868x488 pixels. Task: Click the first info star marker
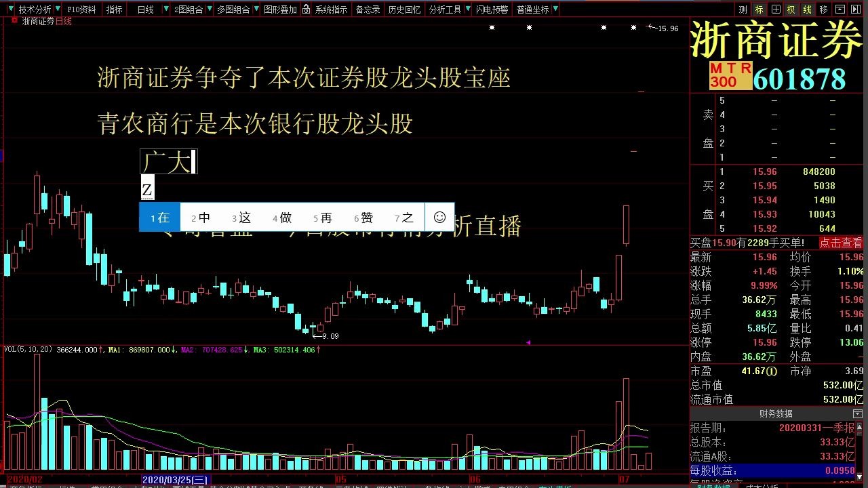(492, 28)
